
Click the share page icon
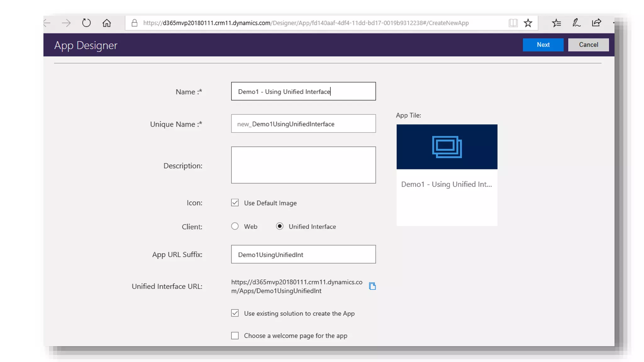[x=596, y=23]
